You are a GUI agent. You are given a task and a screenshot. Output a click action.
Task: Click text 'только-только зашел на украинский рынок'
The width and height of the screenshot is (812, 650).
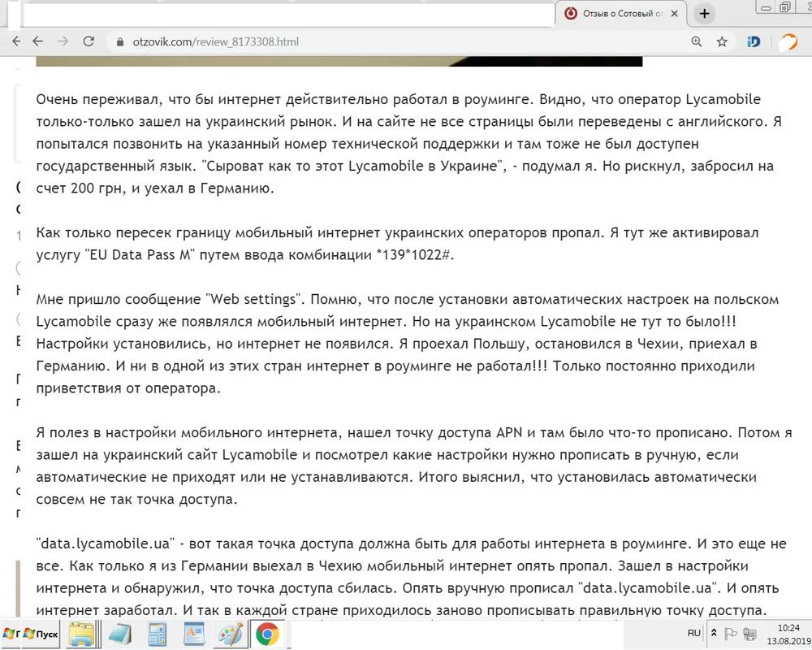pos(184,121)
